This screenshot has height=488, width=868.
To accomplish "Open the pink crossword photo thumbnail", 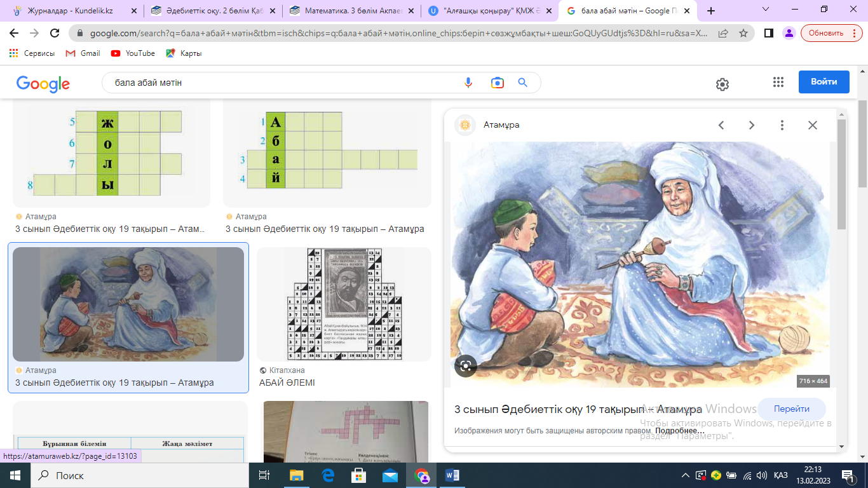I will [346, 431].
